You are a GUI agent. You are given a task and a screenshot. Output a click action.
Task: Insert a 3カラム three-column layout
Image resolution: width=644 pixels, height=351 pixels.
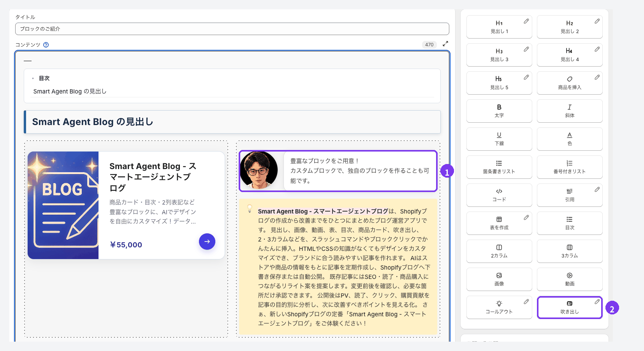click(x=570, y=251)
